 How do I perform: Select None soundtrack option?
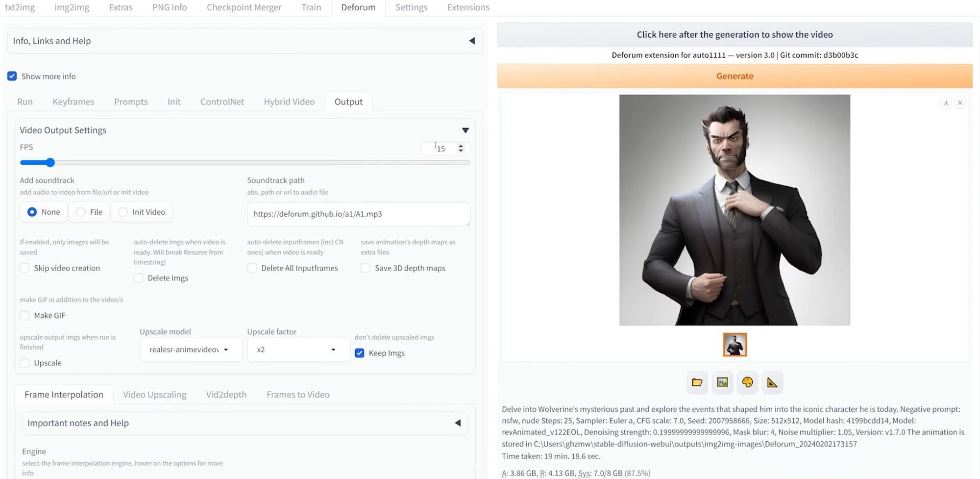tap(44, 212)
